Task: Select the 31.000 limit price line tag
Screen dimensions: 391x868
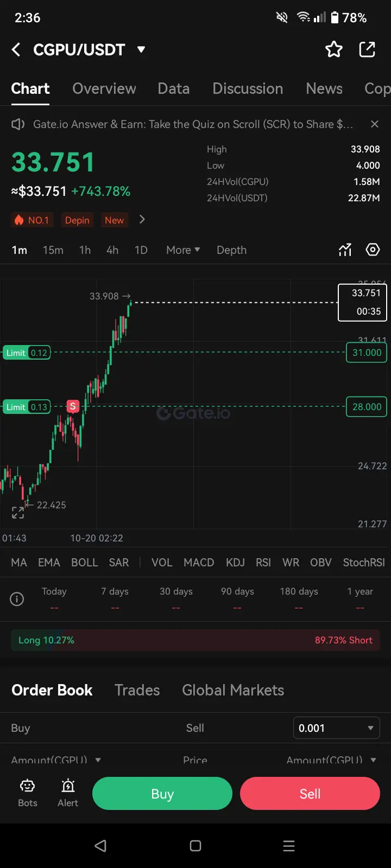Action: [367, 353]
